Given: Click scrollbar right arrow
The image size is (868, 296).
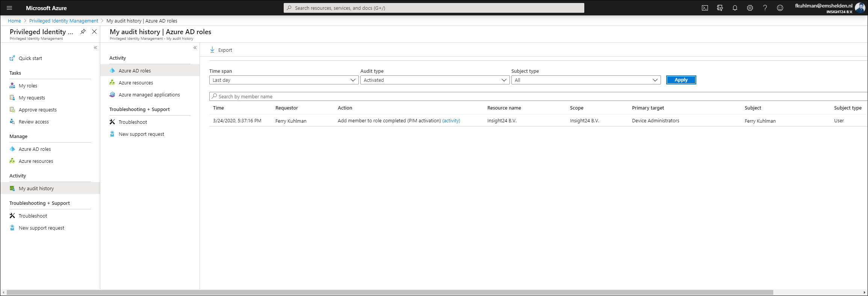Looking at the screenshot, I should pos(864,292).
